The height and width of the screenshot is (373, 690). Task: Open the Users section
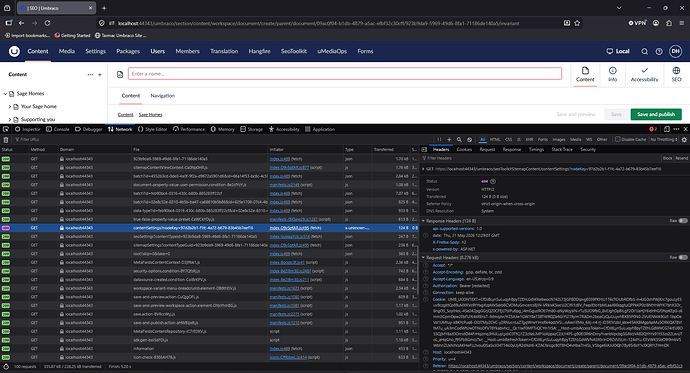point(158,51)
